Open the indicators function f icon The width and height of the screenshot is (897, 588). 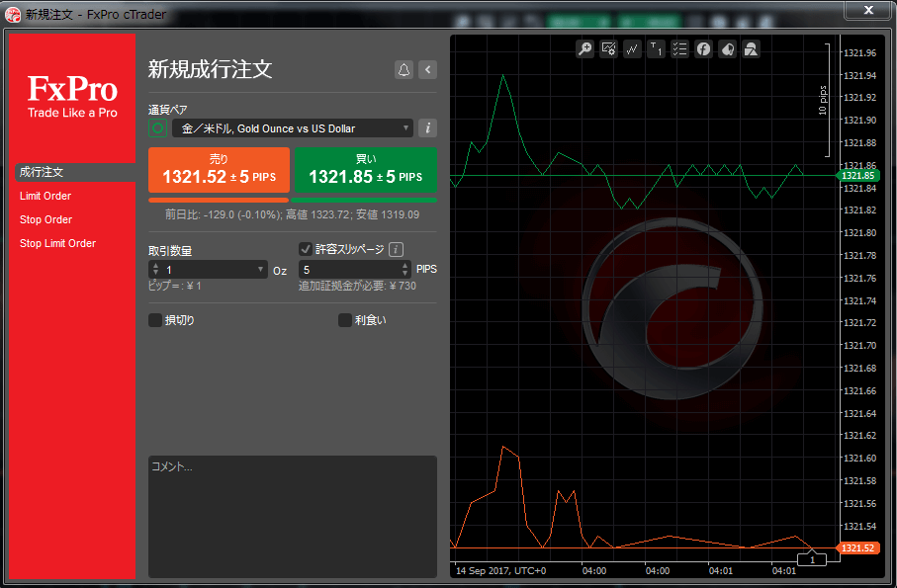[703, 49]
